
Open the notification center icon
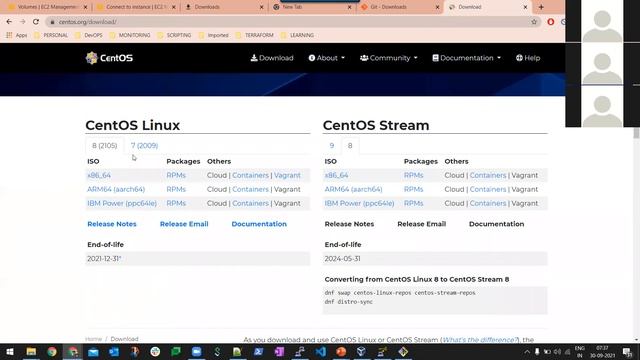pyautogui.click(x=627, y=351)
